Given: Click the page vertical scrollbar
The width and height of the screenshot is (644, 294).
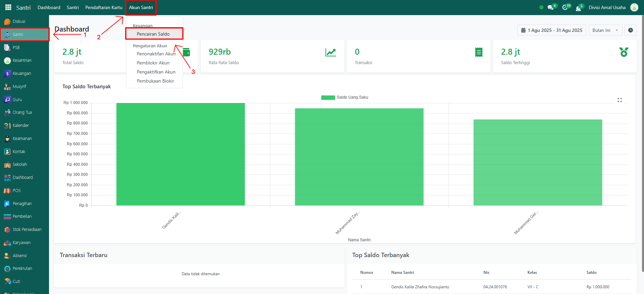Looking at the screenshot, I should pyautogui.click(x=642, y=134).
